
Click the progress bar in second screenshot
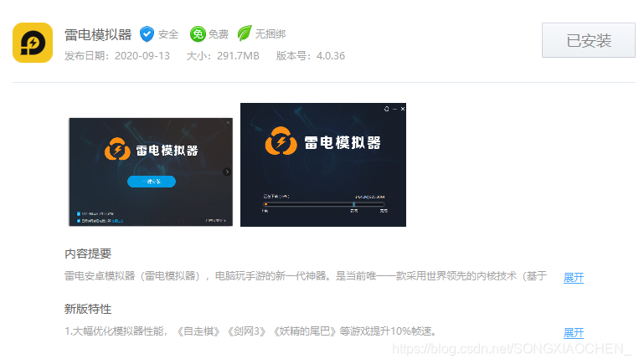(323, 204)
